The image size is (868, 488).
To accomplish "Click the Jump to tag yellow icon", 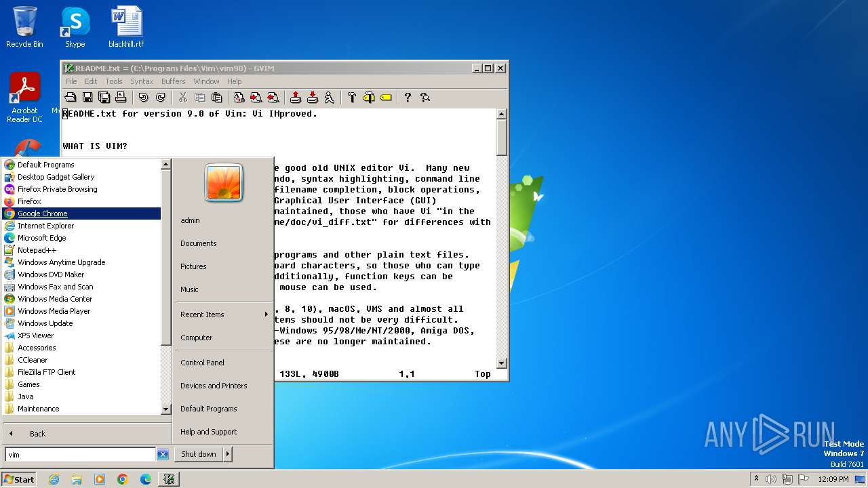I will pos(386,98).
